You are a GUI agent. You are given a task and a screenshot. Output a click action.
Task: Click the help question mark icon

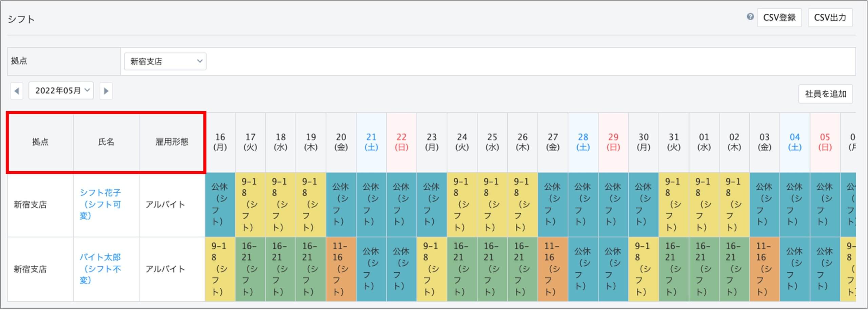coord(750,17)
